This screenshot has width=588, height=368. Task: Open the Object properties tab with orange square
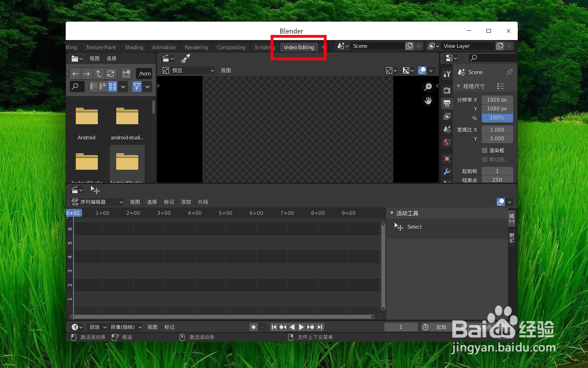click(447, 159)
